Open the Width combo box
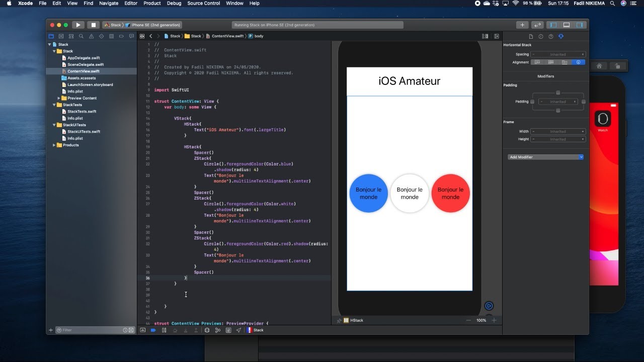The image size is (644, 362). (x=558, y=132)
